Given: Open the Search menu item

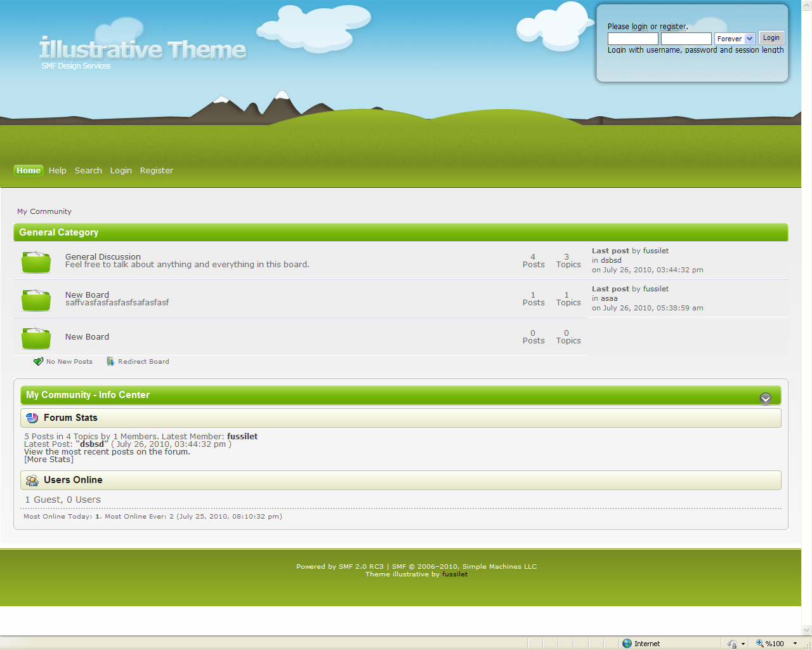Looking at the screenshot, I should (x=88, y=171).
